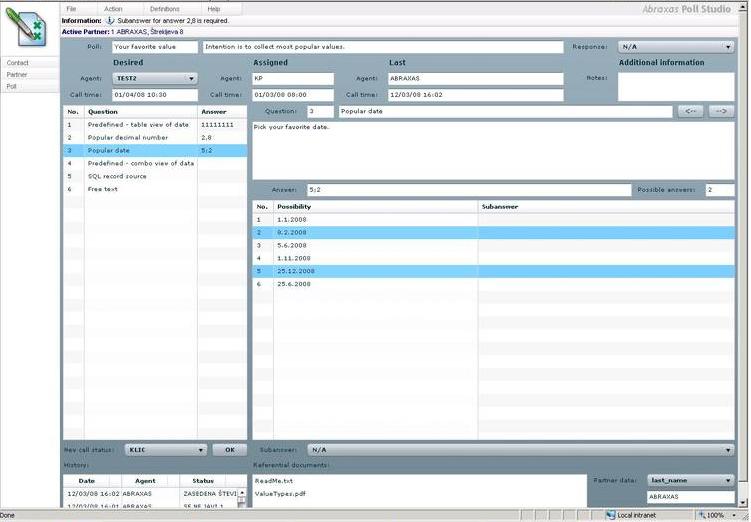The height and width of the screenshot is (522, 751).
Task: Select possibility 5.6.2008
Action: pos(493,246)
